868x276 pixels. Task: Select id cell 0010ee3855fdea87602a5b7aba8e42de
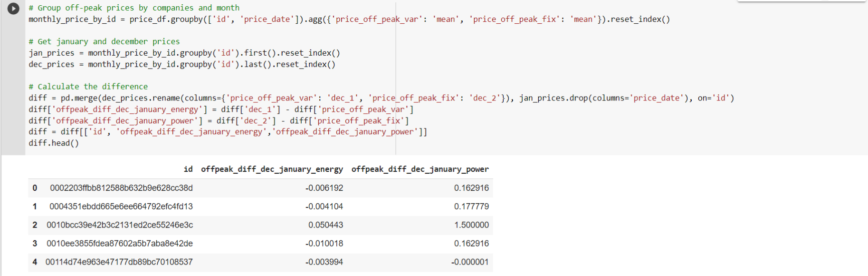[x=120, y=244]
